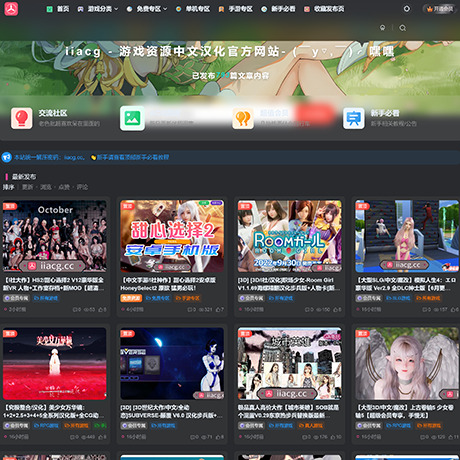The width and height of the screenshot is (460, 460).
Task: Open the 首页 home menu item
Action: coord(58,9)
